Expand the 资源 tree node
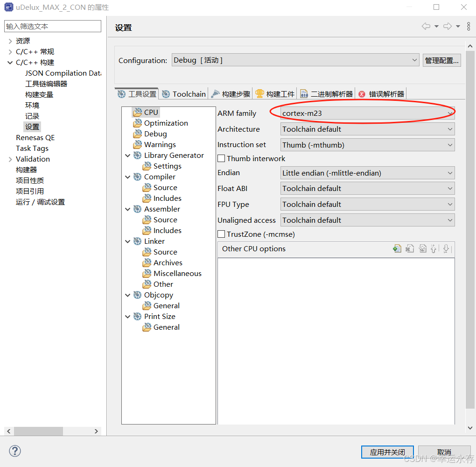 10,41
